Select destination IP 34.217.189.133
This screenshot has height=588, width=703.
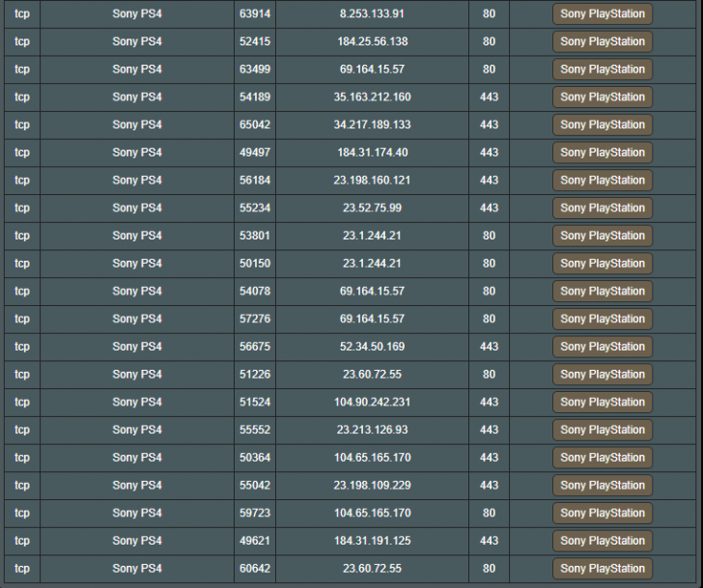tap(372, 126)
